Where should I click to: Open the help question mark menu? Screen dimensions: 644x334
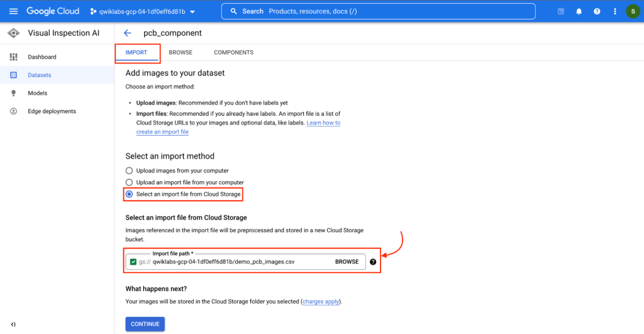click(x=597, y=11)
